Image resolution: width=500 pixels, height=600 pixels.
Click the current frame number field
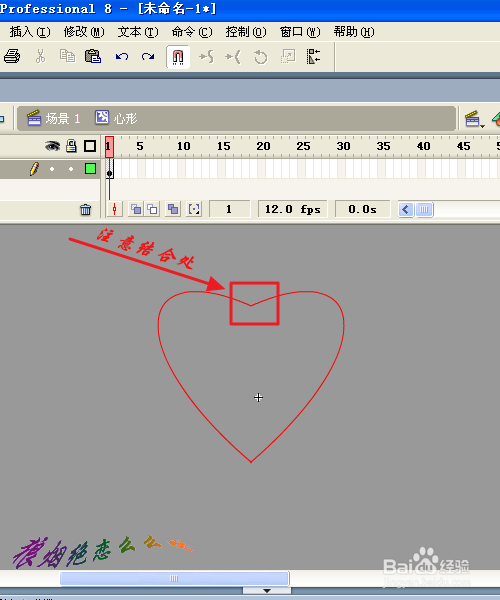click(x=230, y=209)
